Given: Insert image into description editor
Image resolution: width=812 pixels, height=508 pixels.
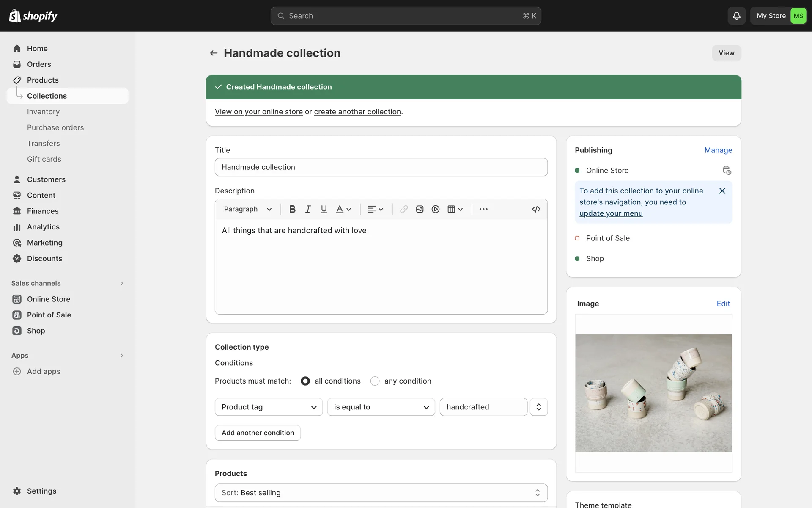Looking at the screenshot, I should pos(420,209).
